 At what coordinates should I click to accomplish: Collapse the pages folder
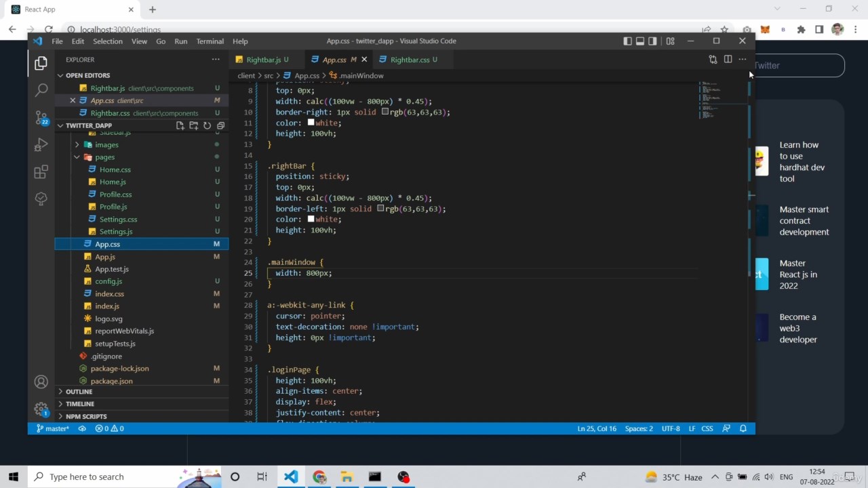(x=77, y=157)
